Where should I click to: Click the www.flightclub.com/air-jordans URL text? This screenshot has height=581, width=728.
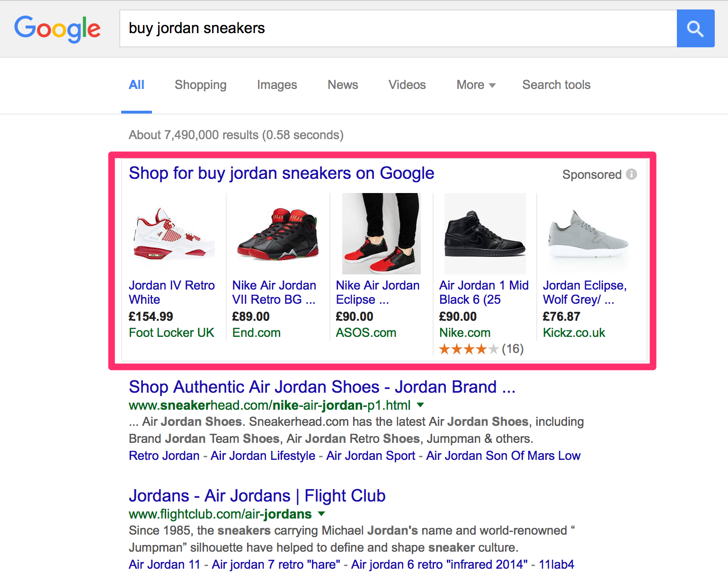[x=220, y=514]
